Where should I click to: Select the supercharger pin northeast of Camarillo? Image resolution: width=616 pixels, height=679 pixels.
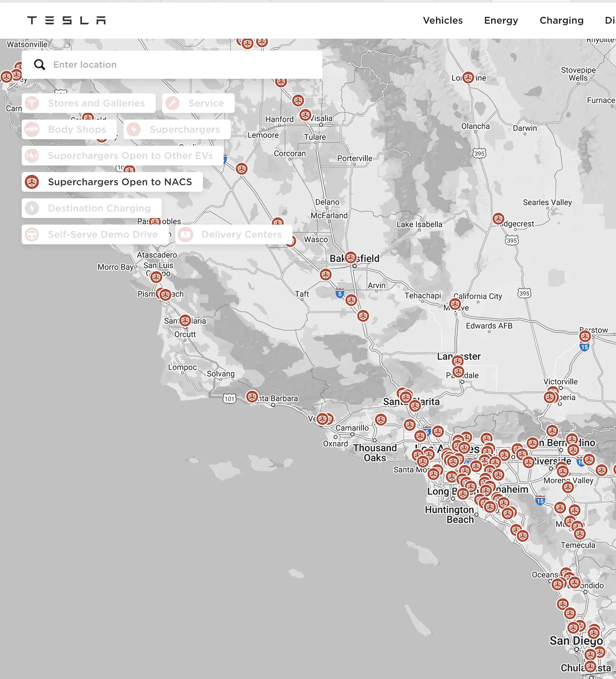381,420
